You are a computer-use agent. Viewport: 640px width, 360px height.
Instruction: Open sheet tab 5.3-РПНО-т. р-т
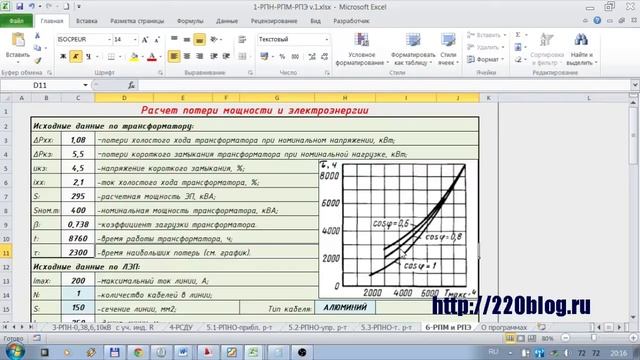(x=387, y=327)
